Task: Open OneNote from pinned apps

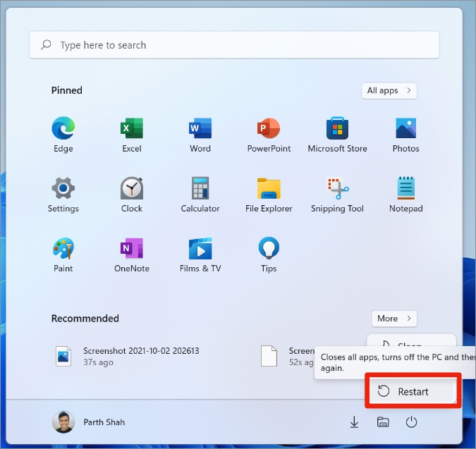Action: [131, 254]
